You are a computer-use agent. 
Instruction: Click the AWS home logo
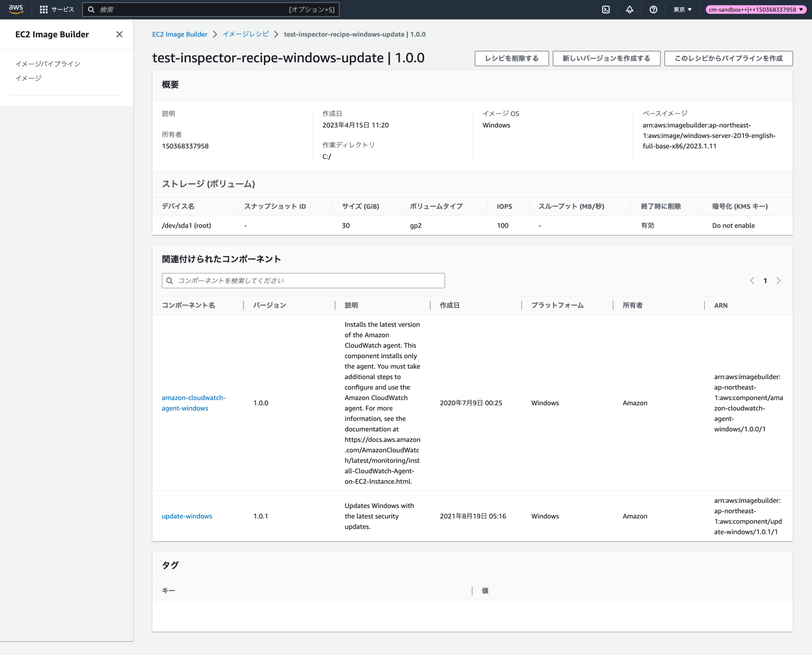point(15,9)
